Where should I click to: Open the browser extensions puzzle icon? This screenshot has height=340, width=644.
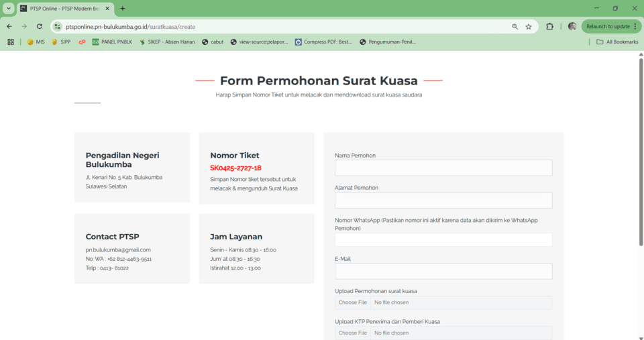pyautogui.click(x=550, y=27)
